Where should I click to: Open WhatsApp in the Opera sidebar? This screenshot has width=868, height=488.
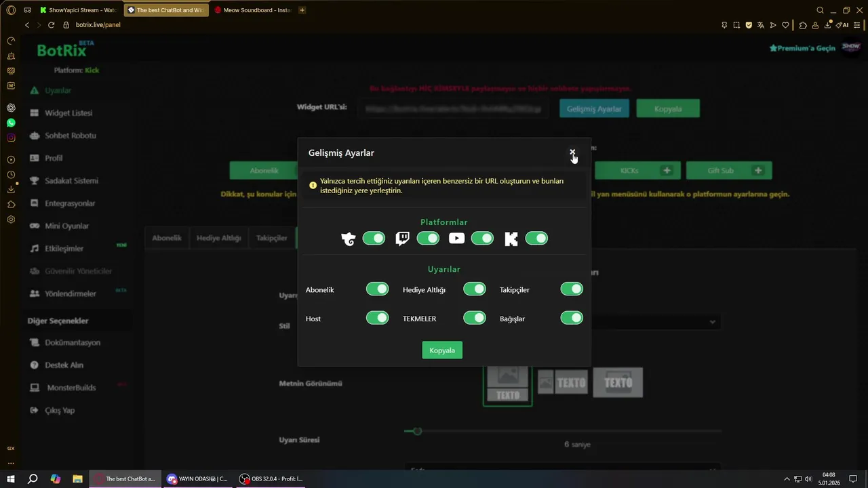click(x=11, y=123)
